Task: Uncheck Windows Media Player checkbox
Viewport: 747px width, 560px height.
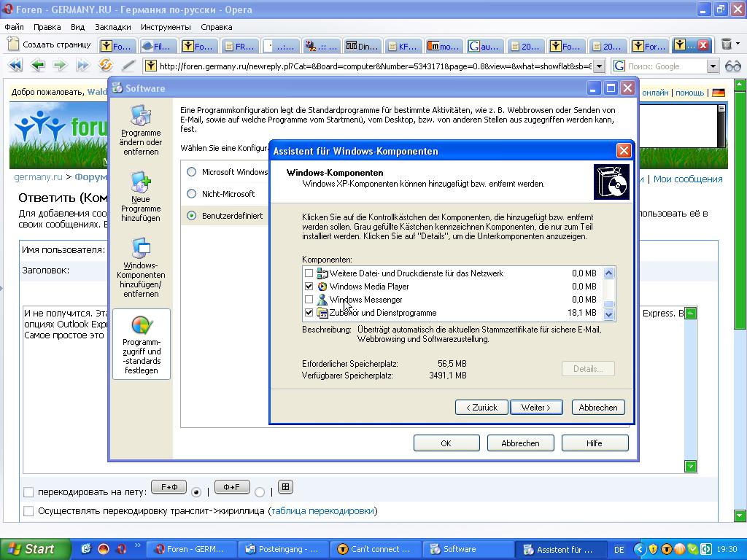Action: pos(309,286)
